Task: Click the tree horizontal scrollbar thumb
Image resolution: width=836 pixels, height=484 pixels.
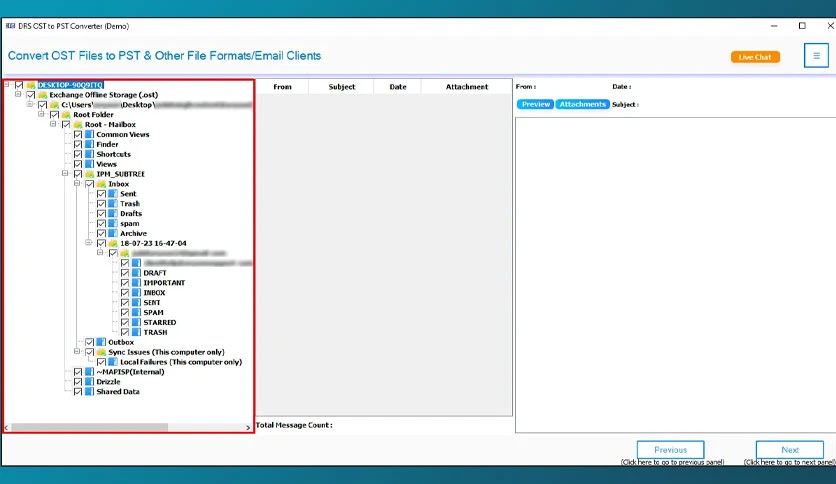Action: coord(90,427)
